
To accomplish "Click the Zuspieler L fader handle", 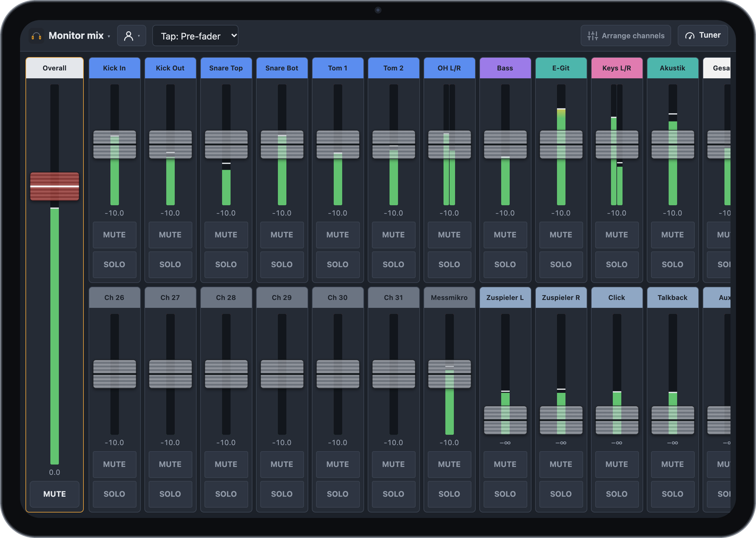I will pyautogui.click(x=505, y=420).
